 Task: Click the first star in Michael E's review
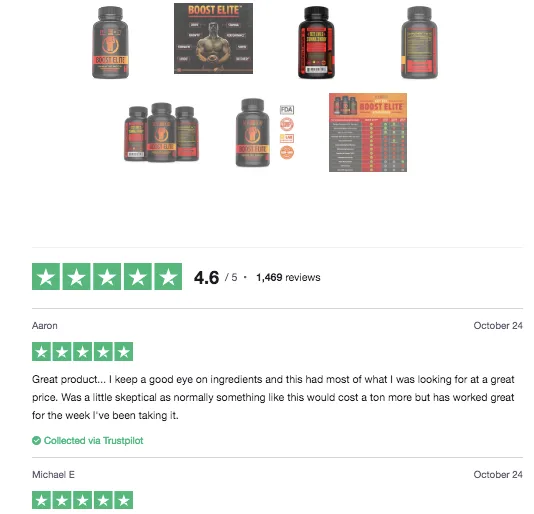click(42, 500)
